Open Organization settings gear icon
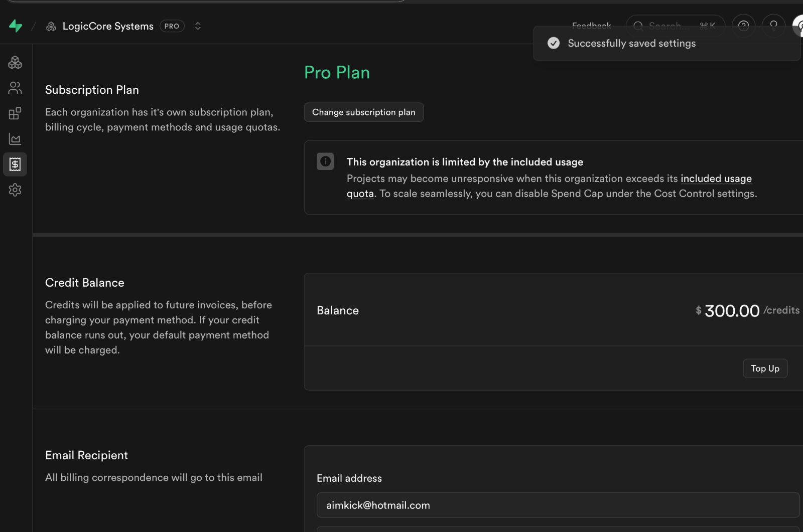Image resolution: width=803 pixels, height=532 pixels. pyautogui.click(x=15, y=190)
